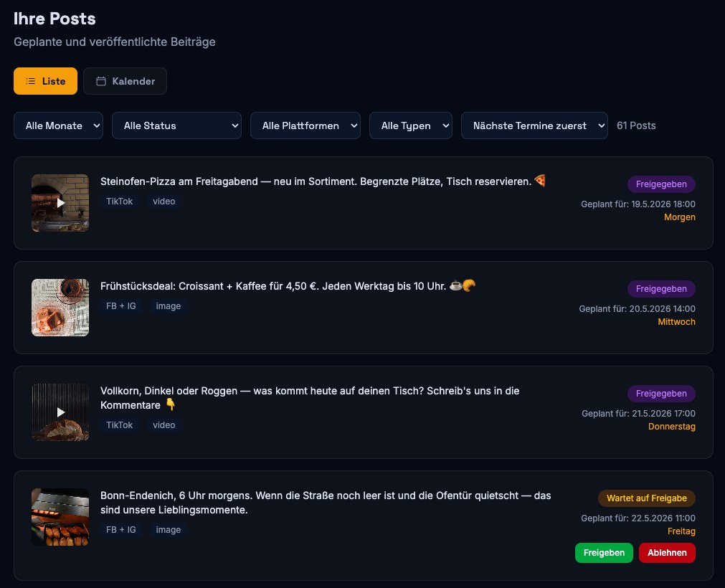Play the Vollkorn bread video thumbnail
This screenshot has height=588, width=725.
pyautogui.click(x=60, y=412)
